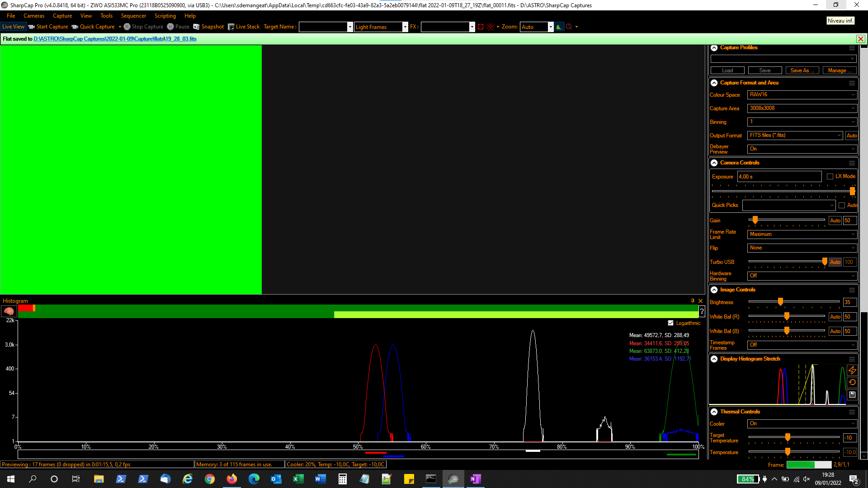
Task: Click the focus assistant magnifier icon
Action: click(x=569, y=27)
